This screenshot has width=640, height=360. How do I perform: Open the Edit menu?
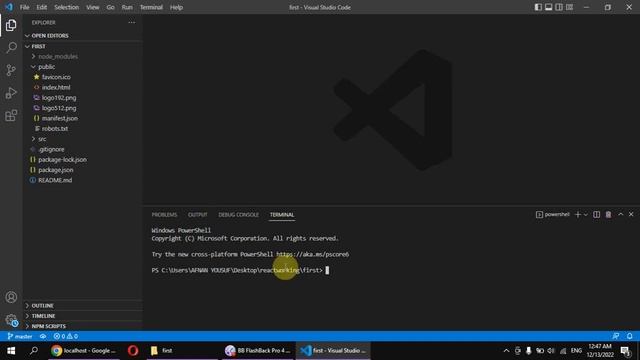[42, 7]
